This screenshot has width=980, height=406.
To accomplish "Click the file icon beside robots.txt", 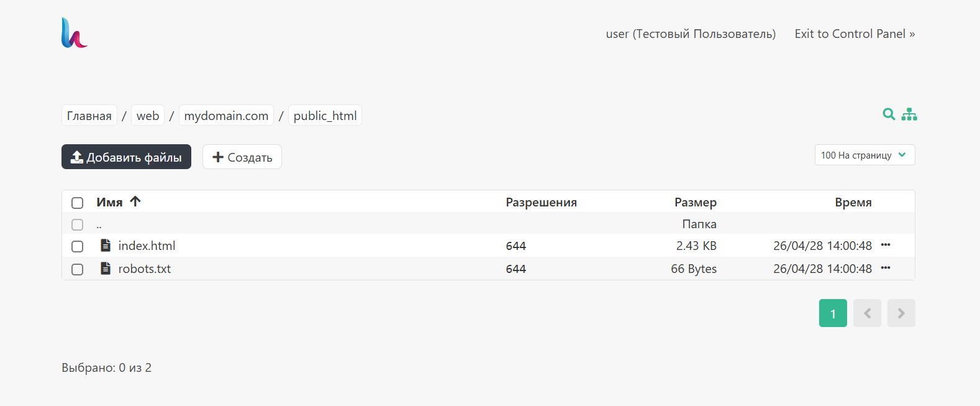I will (x=106, y=268).
